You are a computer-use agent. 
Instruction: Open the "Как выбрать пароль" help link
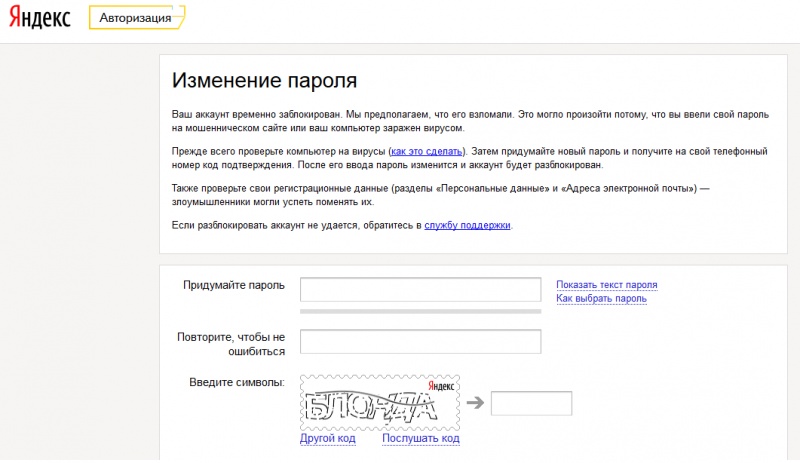coord(601,298)
